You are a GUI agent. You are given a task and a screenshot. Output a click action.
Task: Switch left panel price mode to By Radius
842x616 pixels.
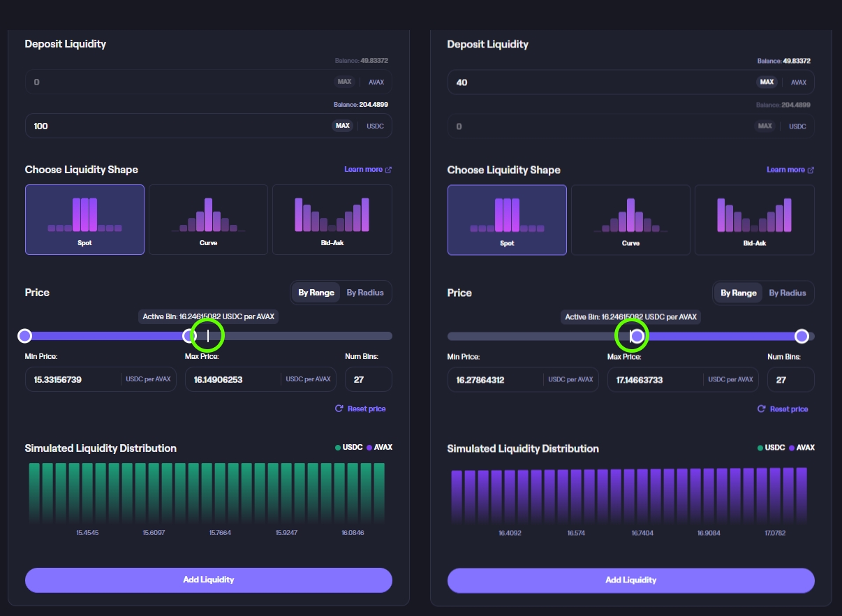365,293
